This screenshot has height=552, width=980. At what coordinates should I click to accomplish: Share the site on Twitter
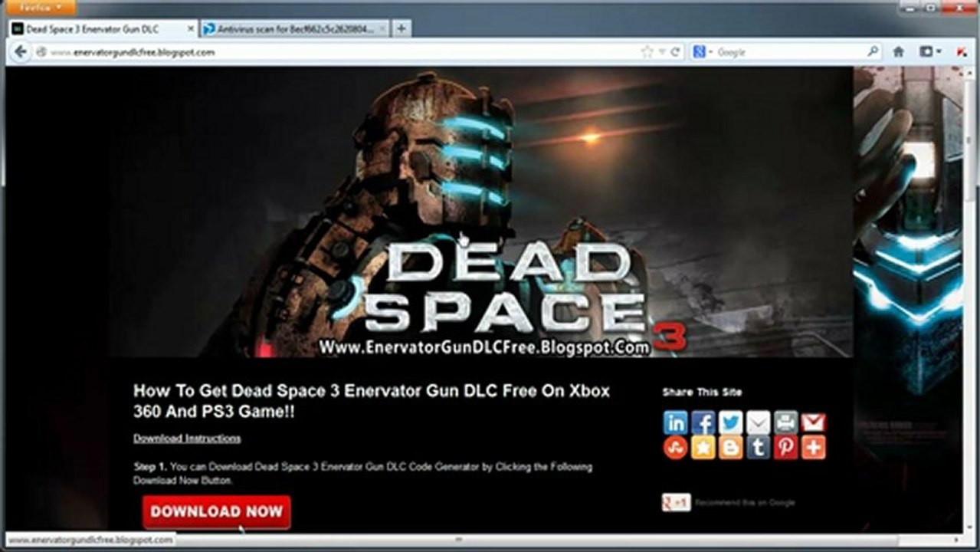(x=731, y=422)
